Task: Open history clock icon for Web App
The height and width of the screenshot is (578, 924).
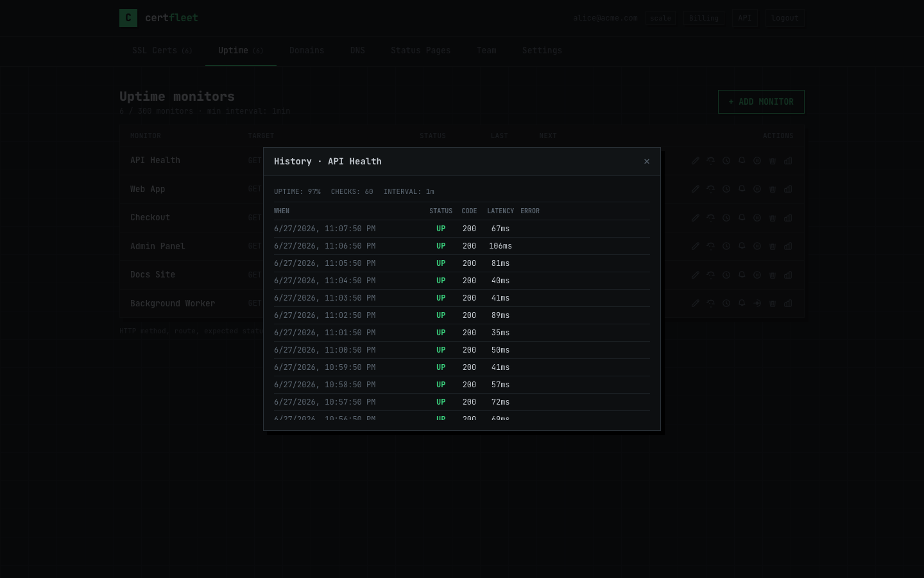Action: pos(726,189)
